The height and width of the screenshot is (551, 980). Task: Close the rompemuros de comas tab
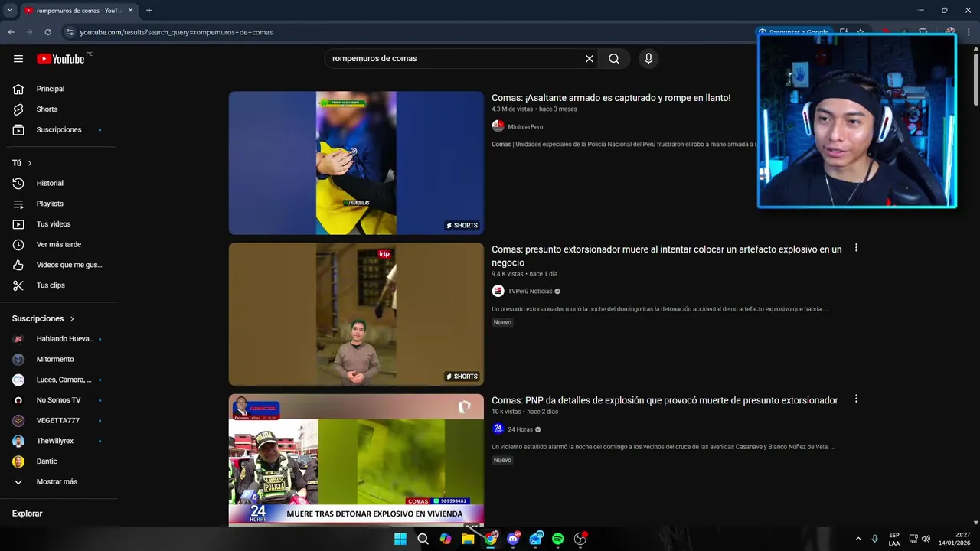[129, 11]
